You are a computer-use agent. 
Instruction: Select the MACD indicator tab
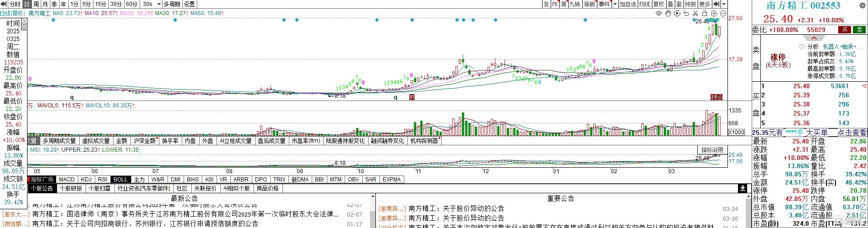[67, 179]
